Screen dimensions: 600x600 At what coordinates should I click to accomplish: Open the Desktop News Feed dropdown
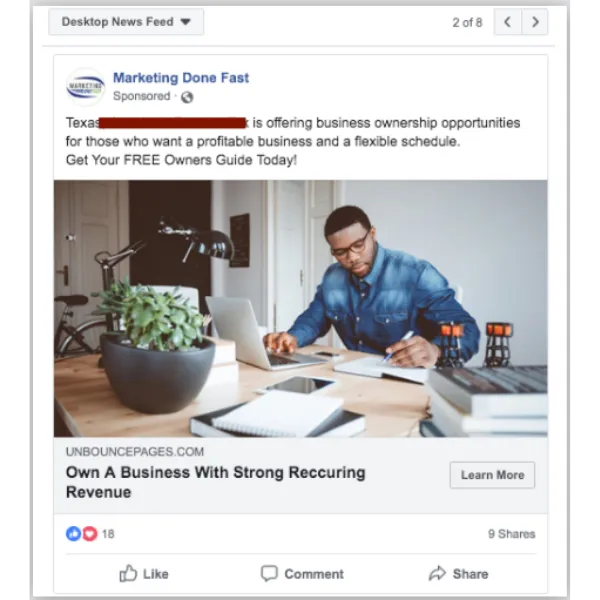[126, 22]
